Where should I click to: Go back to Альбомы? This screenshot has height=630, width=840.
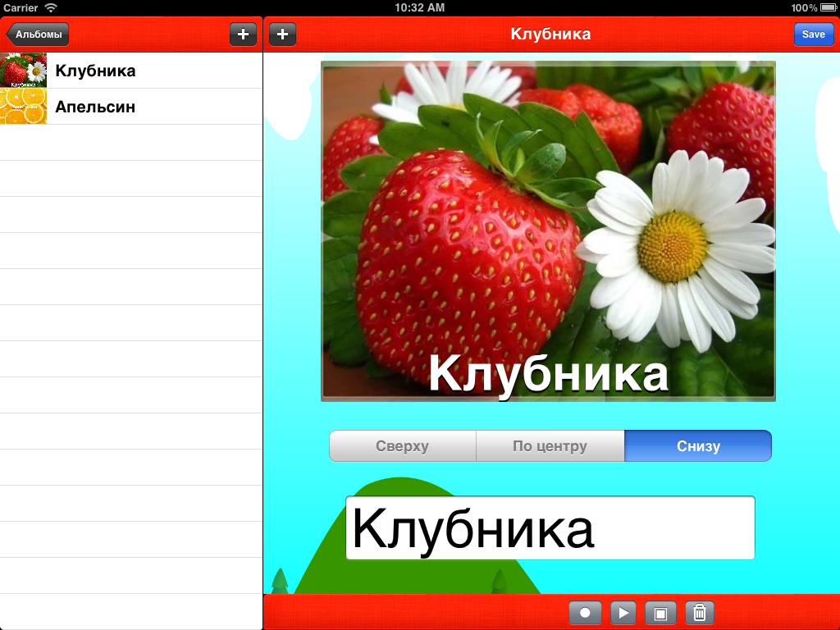click(x=38, y=34)
